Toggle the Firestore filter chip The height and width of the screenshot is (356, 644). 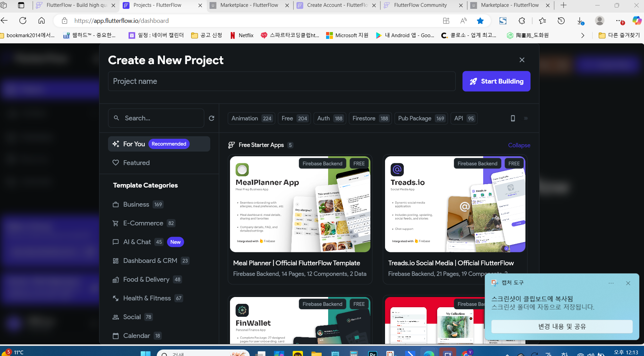point(370,118)
